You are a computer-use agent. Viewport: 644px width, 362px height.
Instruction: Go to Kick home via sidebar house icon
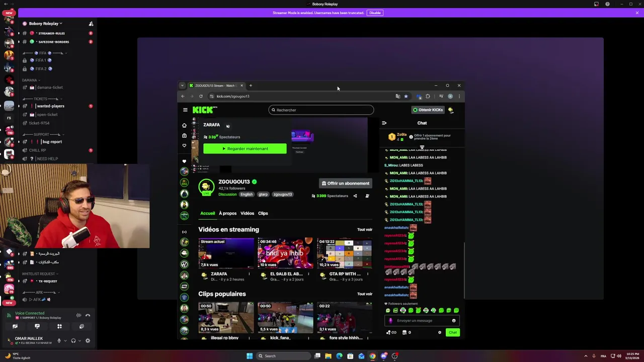184,125
